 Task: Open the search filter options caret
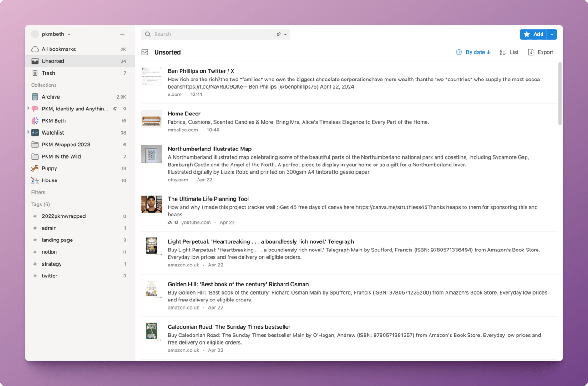coord(285,35)
